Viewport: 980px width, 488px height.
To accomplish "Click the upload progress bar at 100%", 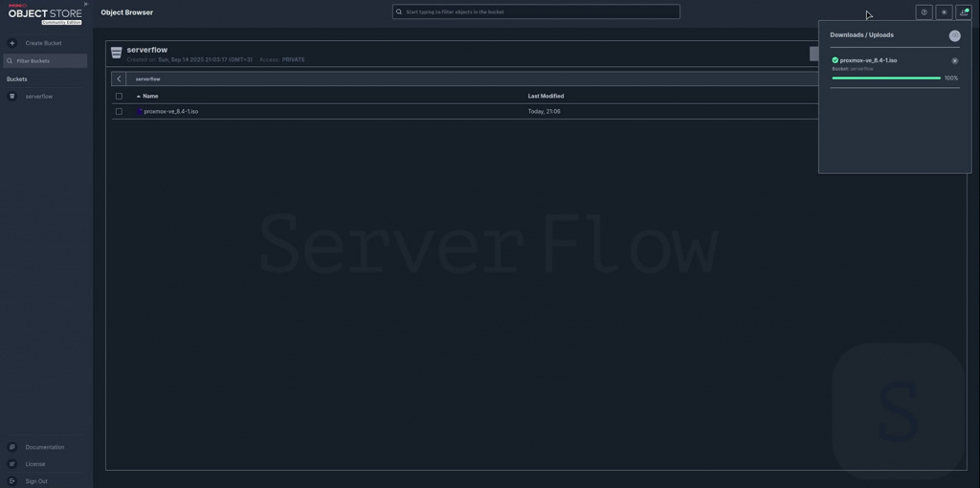I will (x=886, y=78).
